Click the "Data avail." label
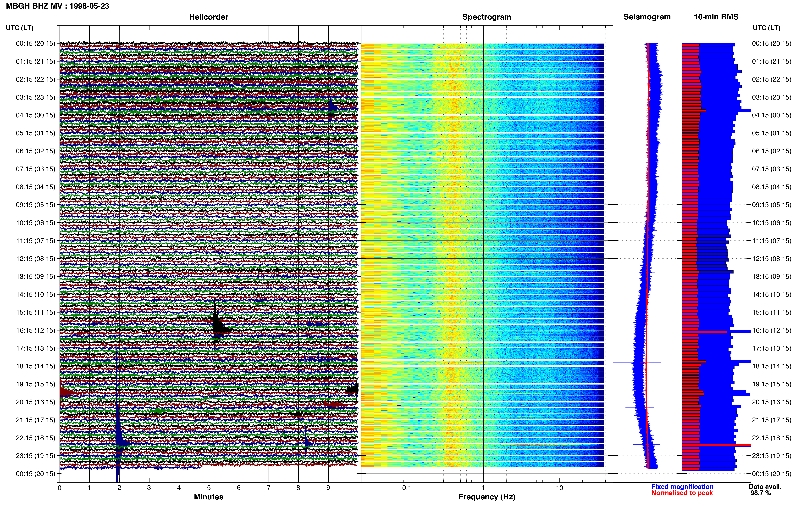The height and width of the screenshot is (508, 812). [765, 486]
